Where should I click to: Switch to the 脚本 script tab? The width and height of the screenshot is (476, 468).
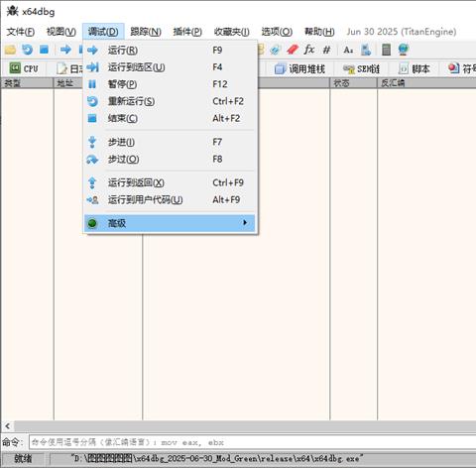[x=414, y=68]
